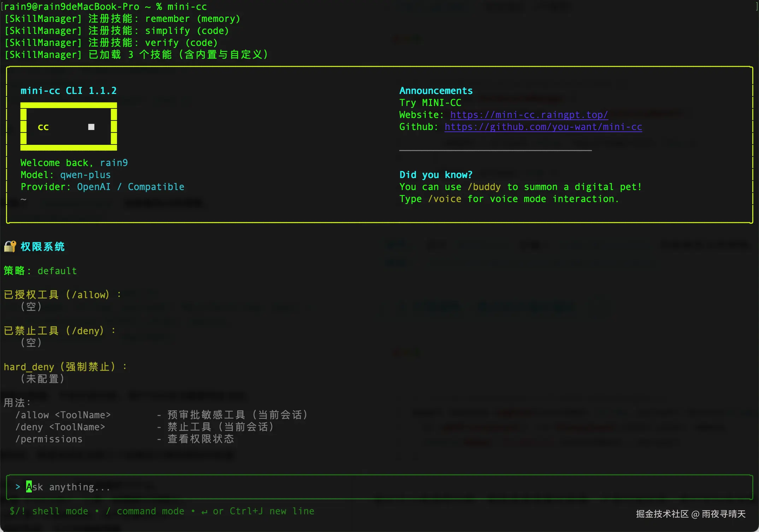The image size is (759, 532).
Task: Click the "Did you know?" heading
Action: (x=436, y=175)
